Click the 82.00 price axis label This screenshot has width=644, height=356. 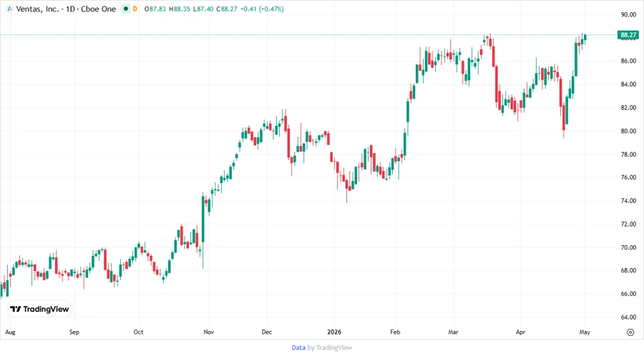click(x=628, y=108)
